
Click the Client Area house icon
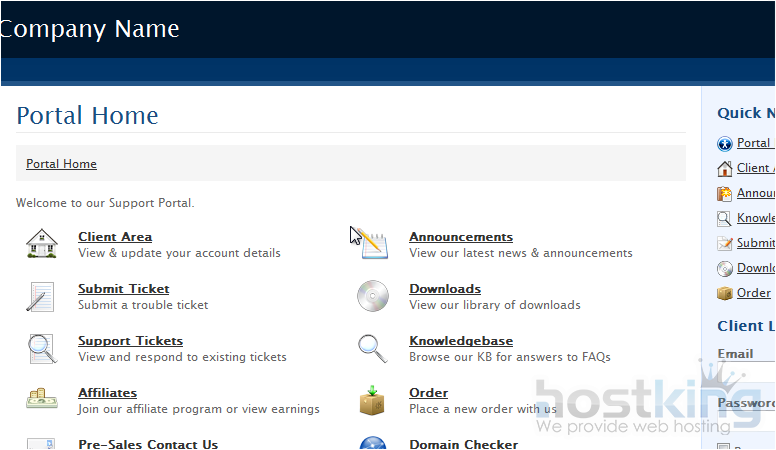[x=41, y=244]
